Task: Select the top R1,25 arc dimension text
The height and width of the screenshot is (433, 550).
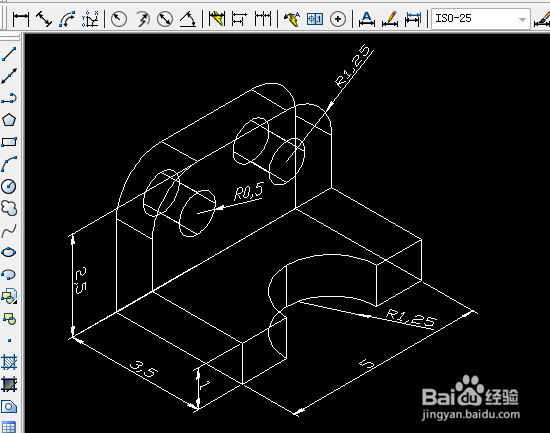Action: pos(353,66)
